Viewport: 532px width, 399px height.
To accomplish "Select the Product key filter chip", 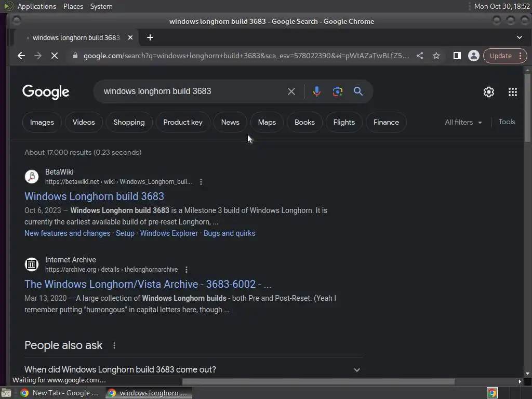I will tap(182, 122).
